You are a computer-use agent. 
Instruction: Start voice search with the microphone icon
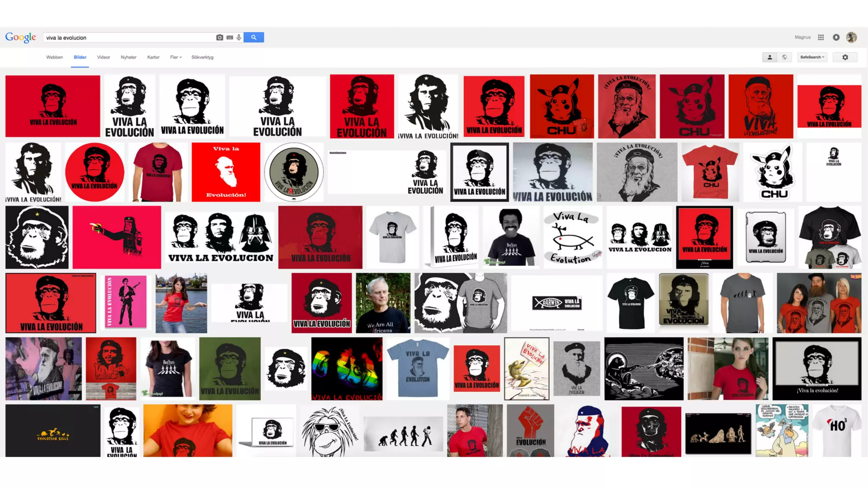[239, 37]
